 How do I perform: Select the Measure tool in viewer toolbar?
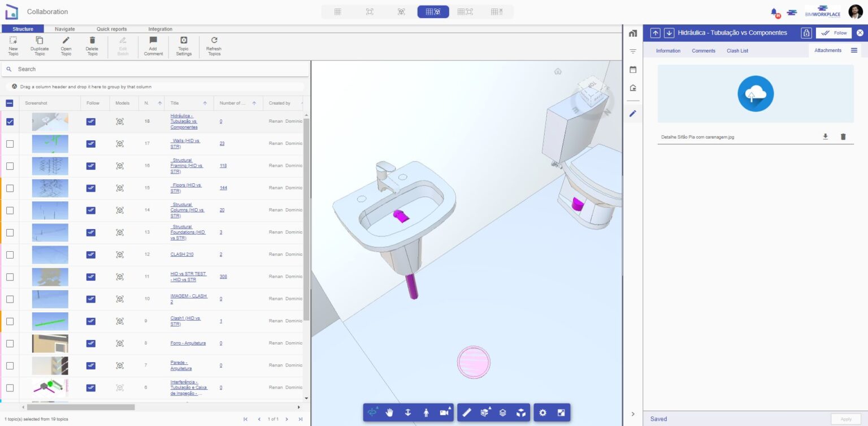(466, 412)
